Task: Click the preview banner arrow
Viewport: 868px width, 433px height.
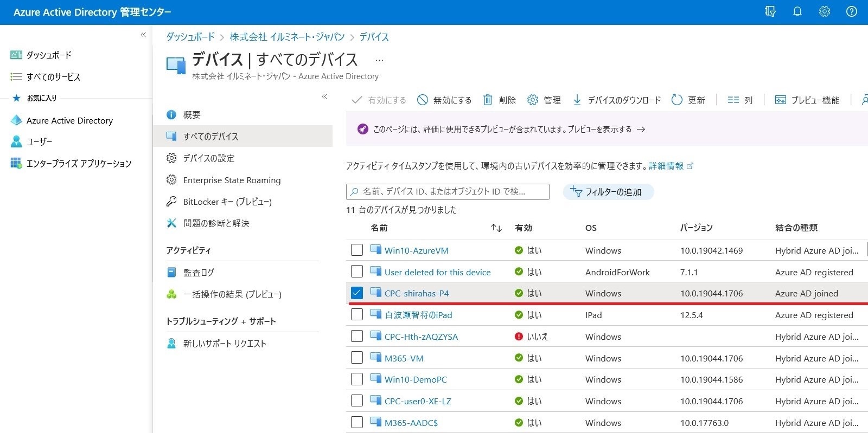Action: pos(641,130)
